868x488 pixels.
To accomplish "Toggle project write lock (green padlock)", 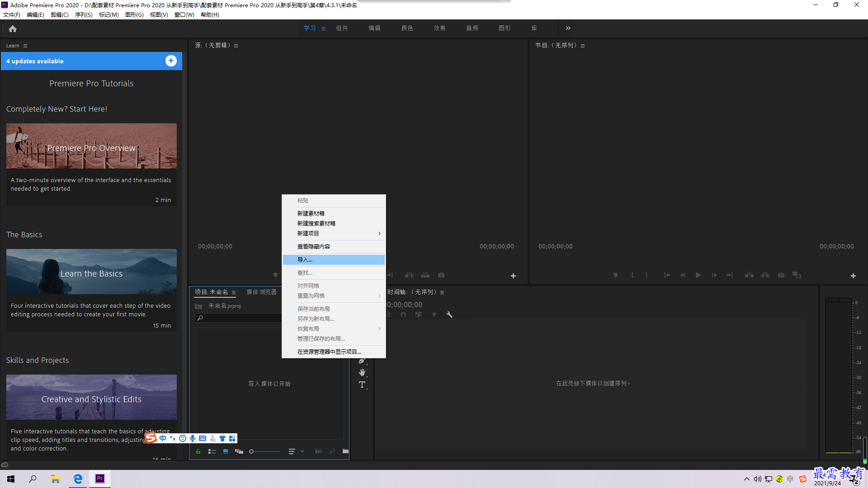I will (198, 451).
